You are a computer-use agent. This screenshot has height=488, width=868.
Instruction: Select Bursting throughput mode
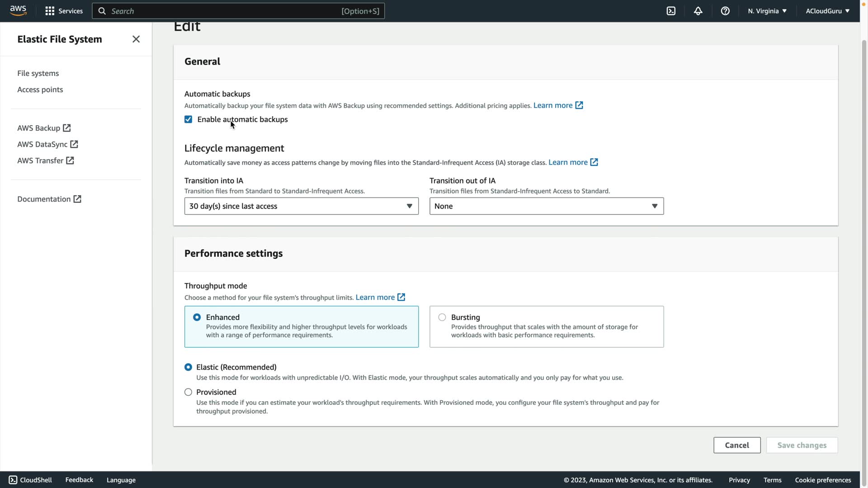442,317
